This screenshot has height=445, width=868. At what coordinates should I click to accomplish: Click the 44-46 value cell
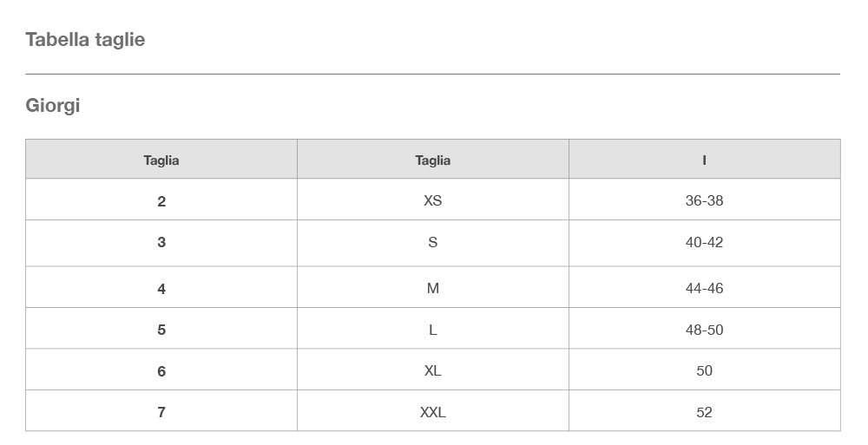pos(704,287)
